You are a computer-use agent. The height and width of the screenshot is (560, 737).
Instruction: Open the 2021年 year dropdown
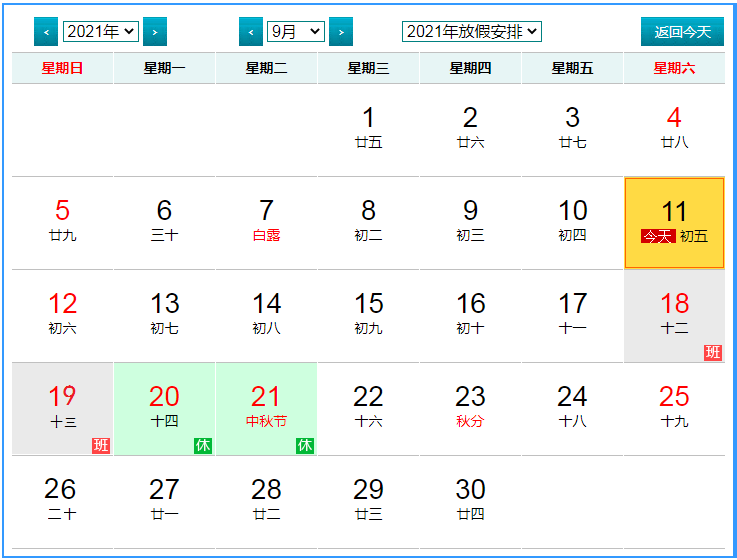(100, 32)
